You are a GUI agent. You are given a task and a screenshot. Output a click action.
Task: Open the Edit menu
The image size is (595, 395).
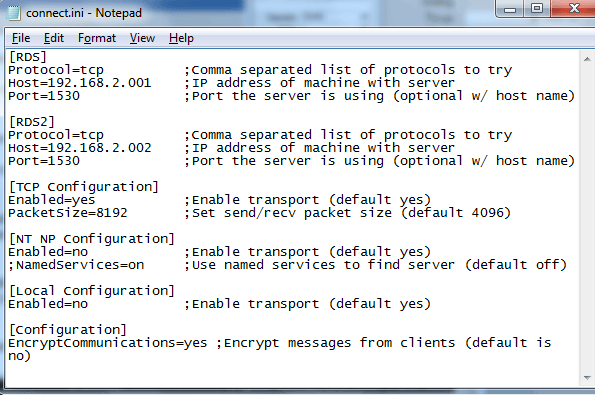[54, 38]
